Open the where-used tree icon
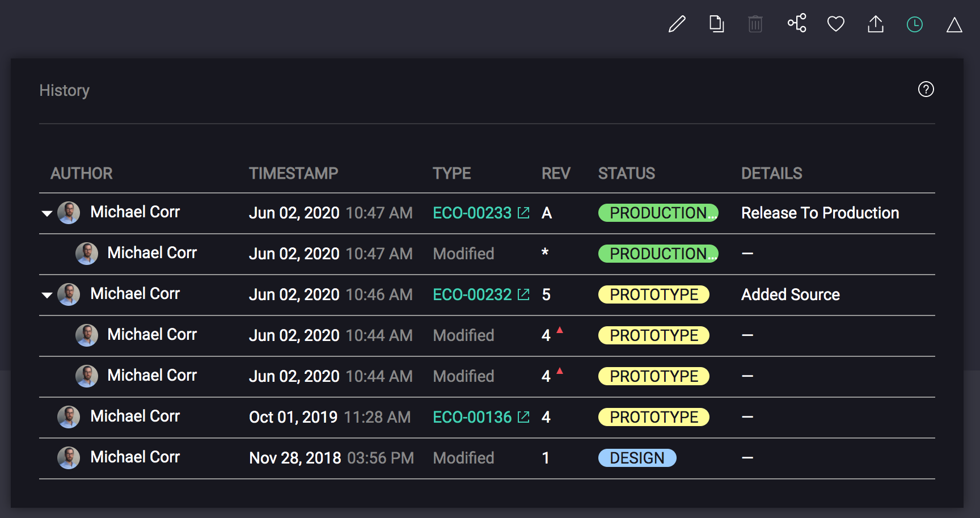The height and width of the screenshot is (518, 980). (796, 23)
